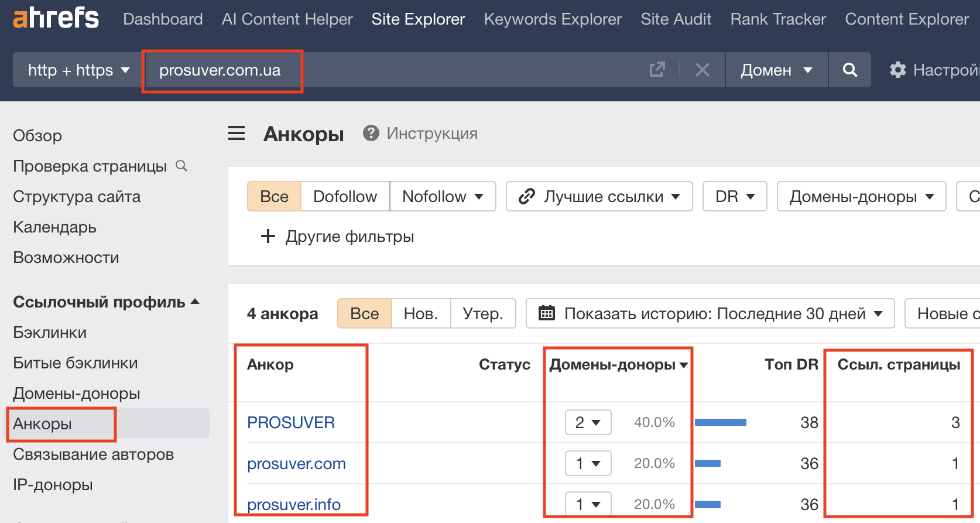This screenshot has width=980, height=523.
Task: Open Календарь in the sidebar
Action: pyautogui.click(x=54, y=227)
